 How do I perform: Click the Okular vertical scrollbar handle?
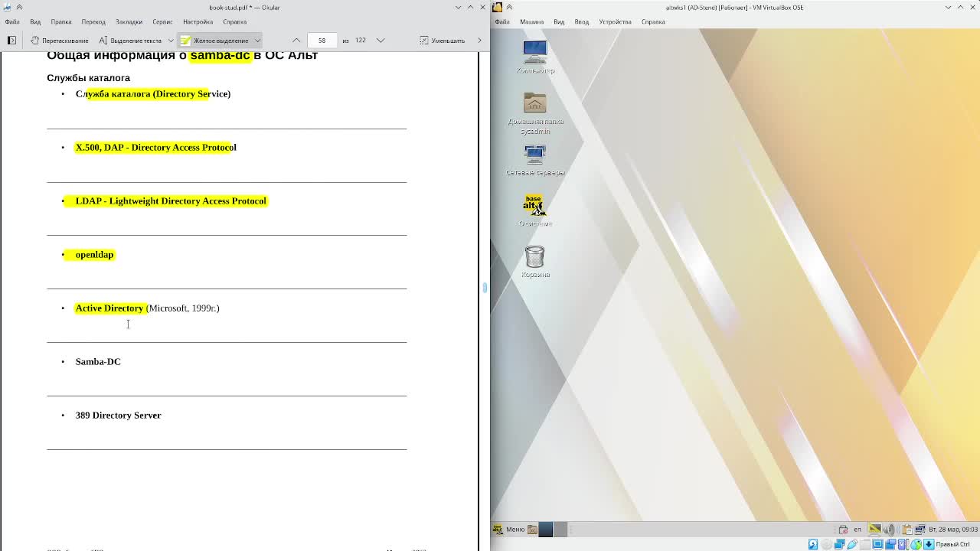click(484, 288)
